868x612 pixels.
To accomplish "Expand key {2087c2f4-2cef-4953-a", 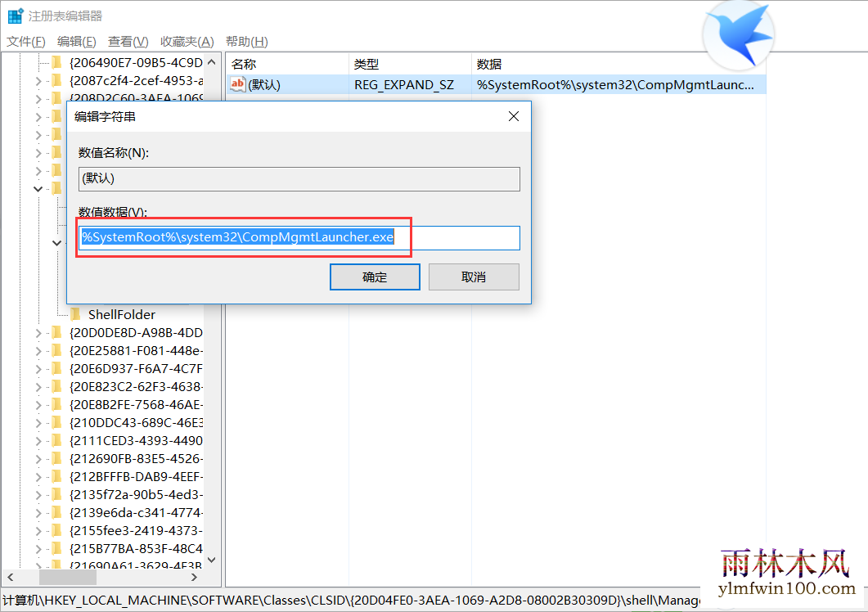I will [x=38, y=81].
